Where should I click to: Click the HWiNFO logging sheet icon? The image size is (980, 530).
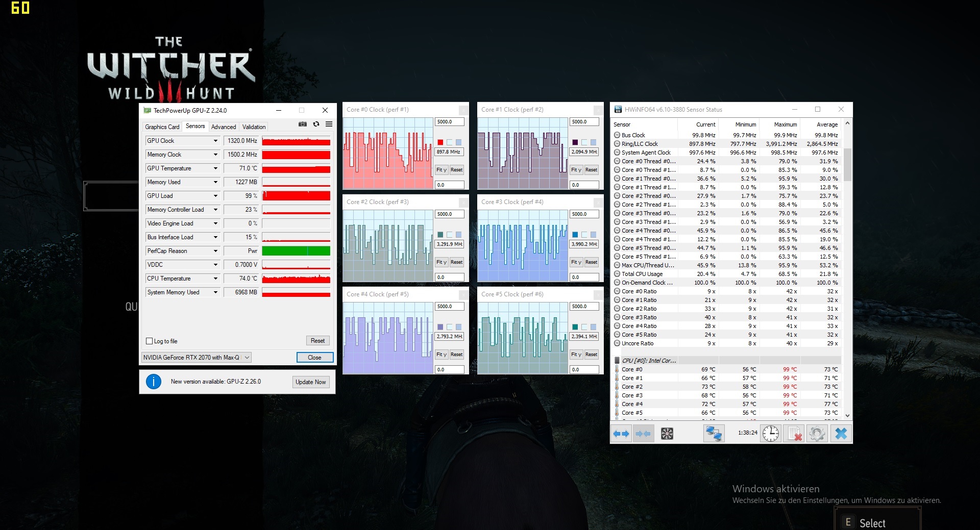(794, 434)
